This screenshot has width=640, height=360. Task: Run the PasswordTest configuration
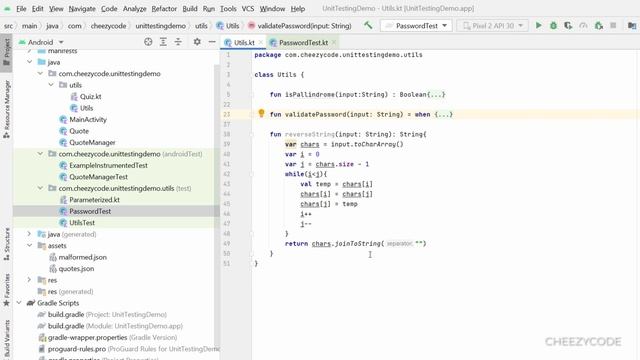click(538, 25)
